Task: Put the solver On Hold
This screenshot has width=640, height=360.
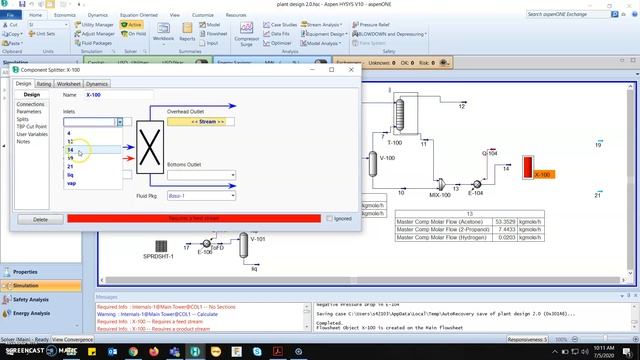Action: 133,34
